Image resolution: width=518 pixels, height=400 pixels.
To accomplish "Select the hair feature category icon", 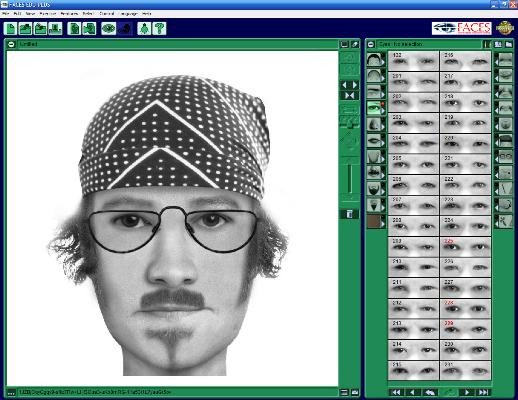I will click(374, 60).
